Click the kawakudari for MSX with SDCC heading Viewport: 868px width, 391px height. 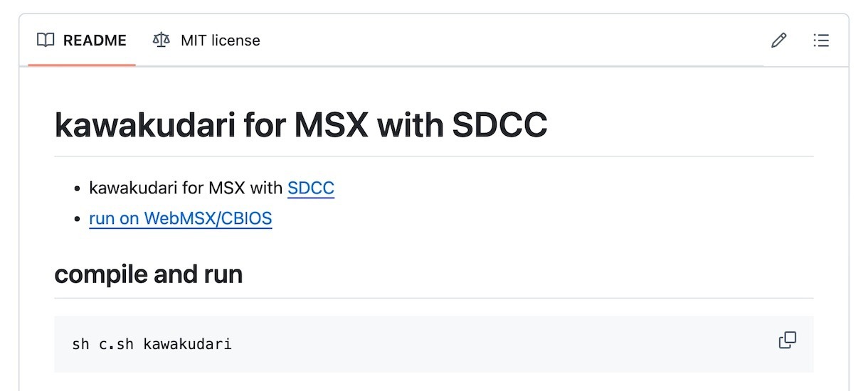point(301,126)
